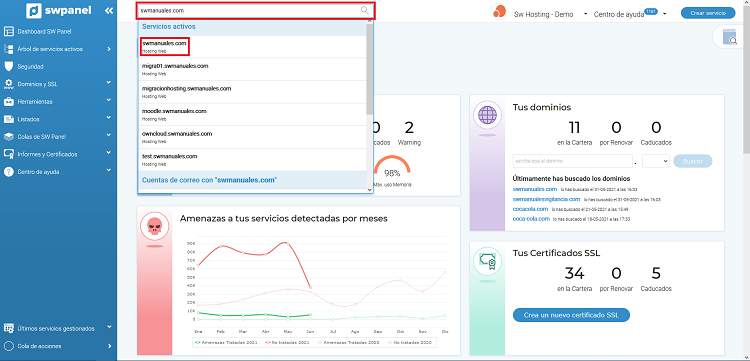Click the search magnifier icon
The width and height of the screenshot is (750, 361).
tap(365, 10)
